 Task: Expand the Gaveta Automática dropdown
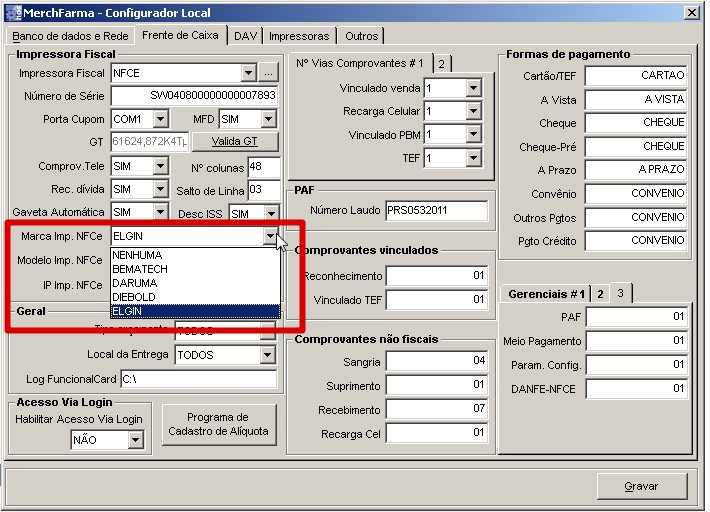159,212
